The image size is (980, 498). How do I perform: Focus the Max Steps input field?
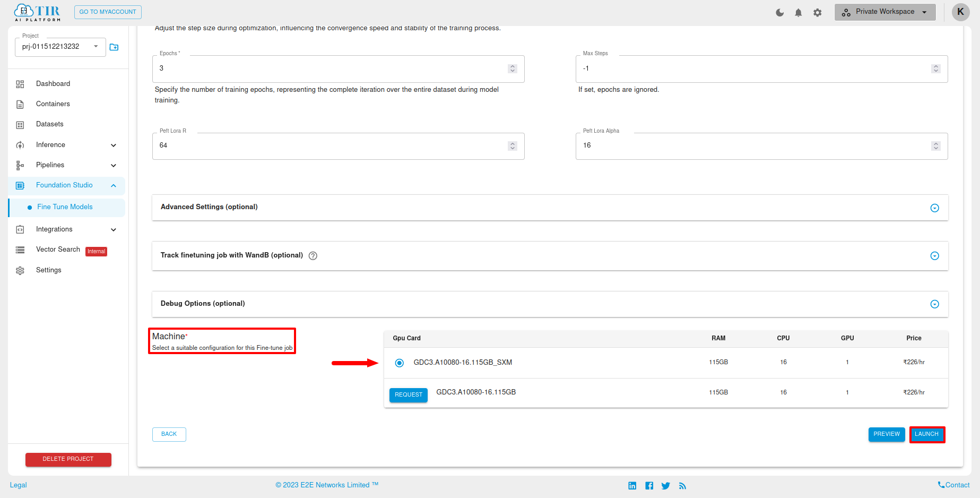pos(762,68)
